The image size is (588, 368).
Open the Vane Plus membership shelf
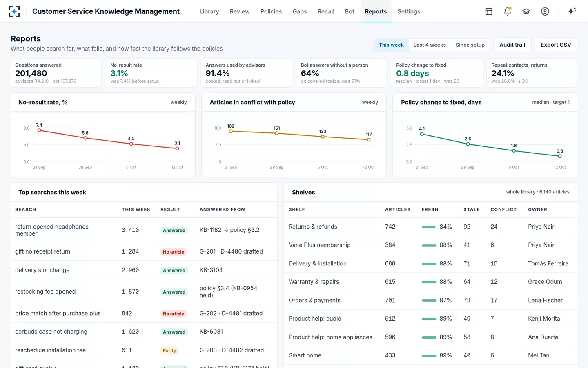(x=319, y=245)
